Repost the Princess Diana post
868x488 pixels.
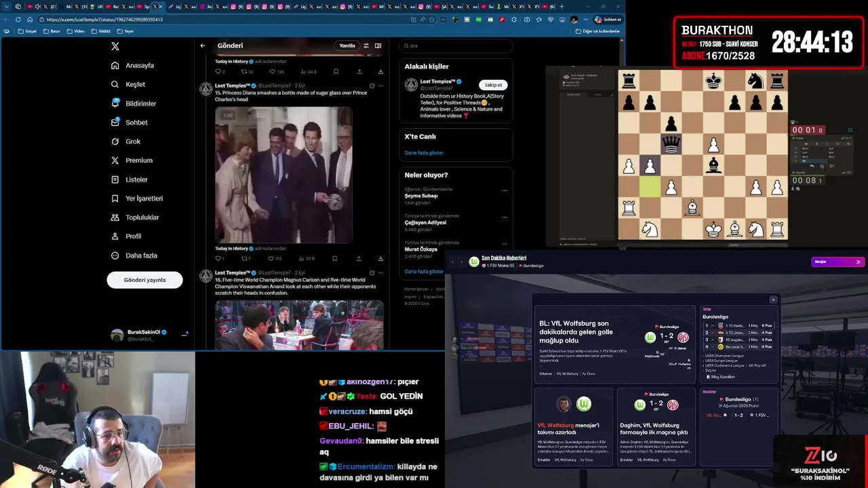pos(245,258)
